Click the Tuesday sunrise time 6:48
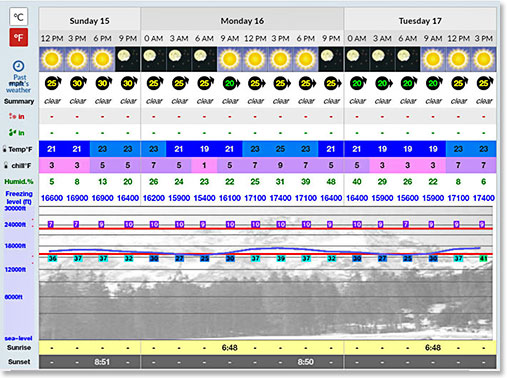The image size is (507, 378). 433,348
